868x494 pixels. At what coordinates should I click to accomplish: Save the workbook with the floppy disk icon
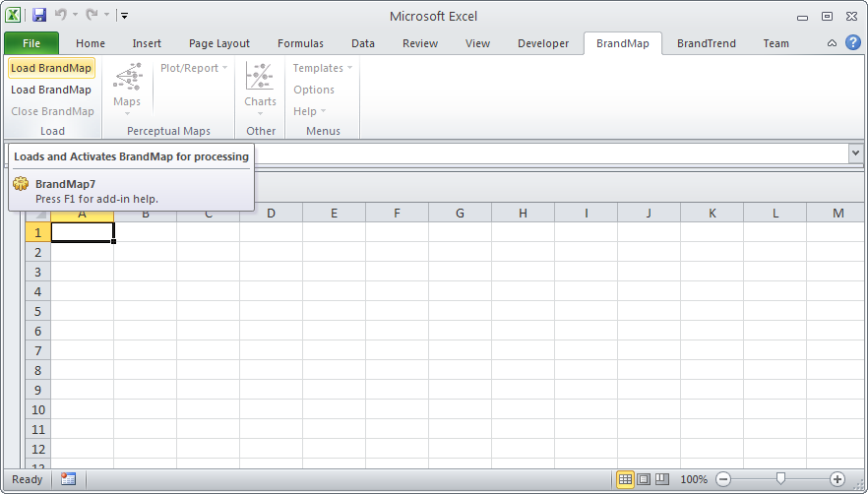(x=39, y=15)
